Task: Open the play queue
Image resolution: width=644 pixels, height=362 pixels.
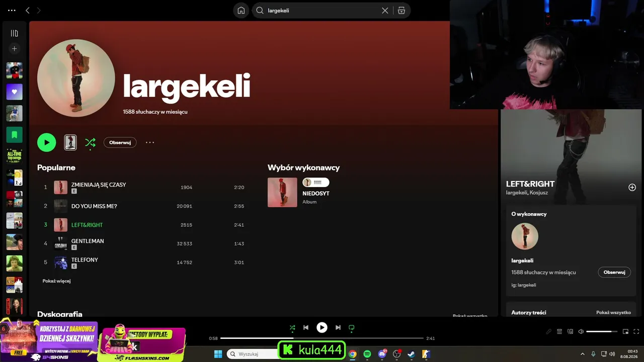Action: (559, 332)
